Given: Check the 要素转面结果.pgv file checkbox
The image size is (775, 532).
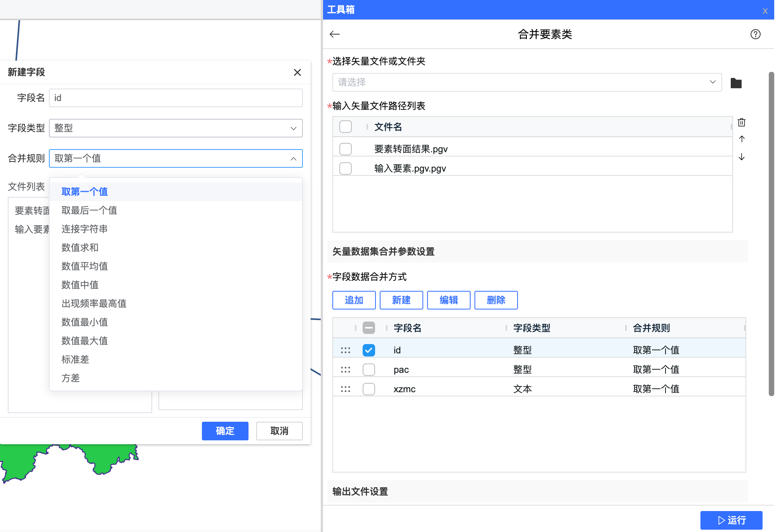Looking at the screenshot, I should 346,149.
